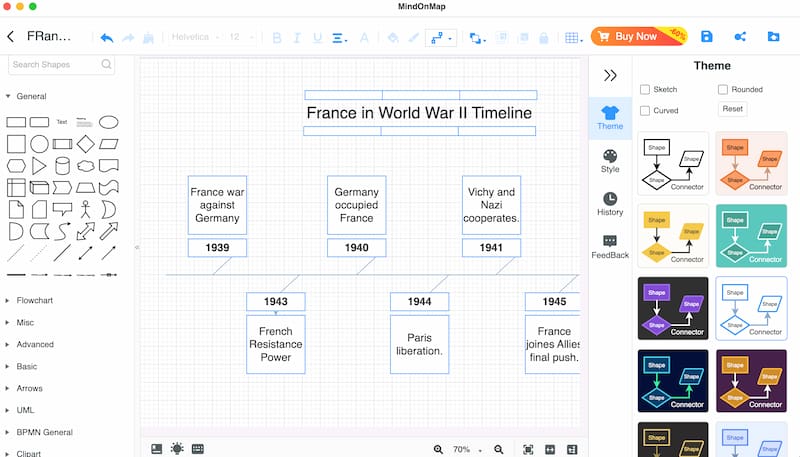Enable the Sketch checkbox

tap(645, 90)
